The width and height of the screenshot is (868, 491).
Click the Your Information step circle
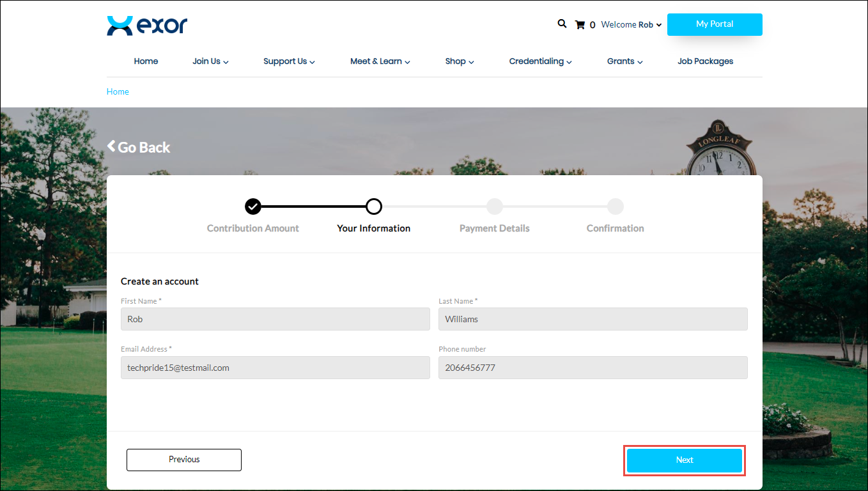(x=374, y=207)
